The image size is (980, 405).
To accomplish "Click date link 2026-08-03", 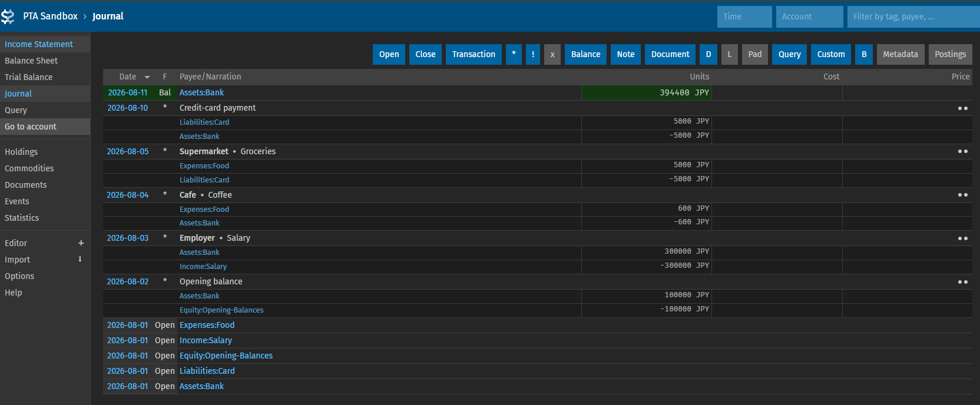I will (x=128, y=238).
